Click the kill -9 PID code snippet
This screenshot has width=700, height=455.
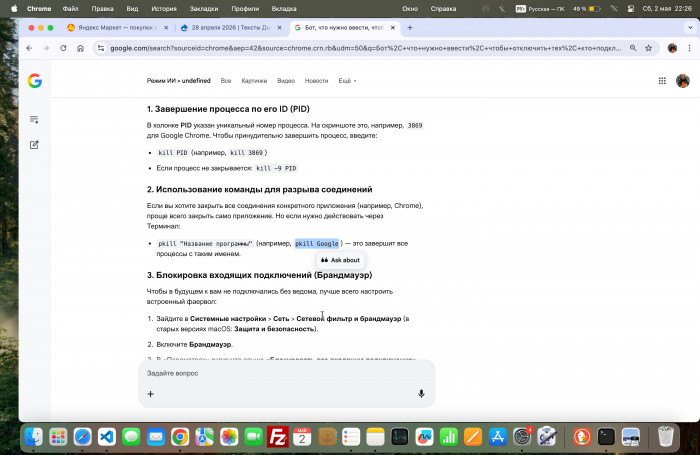pyautogui.click(x=276, y=168)
